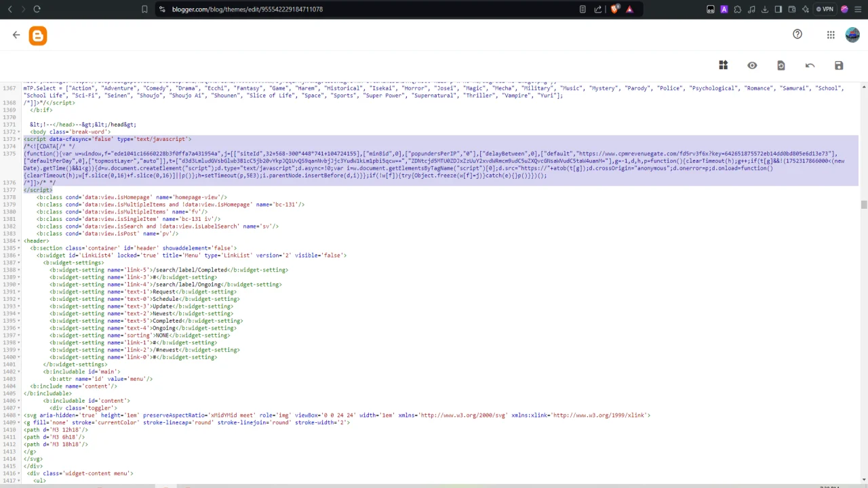Open the Blogger help icon

pyautogui.click(x=797, y=35)
